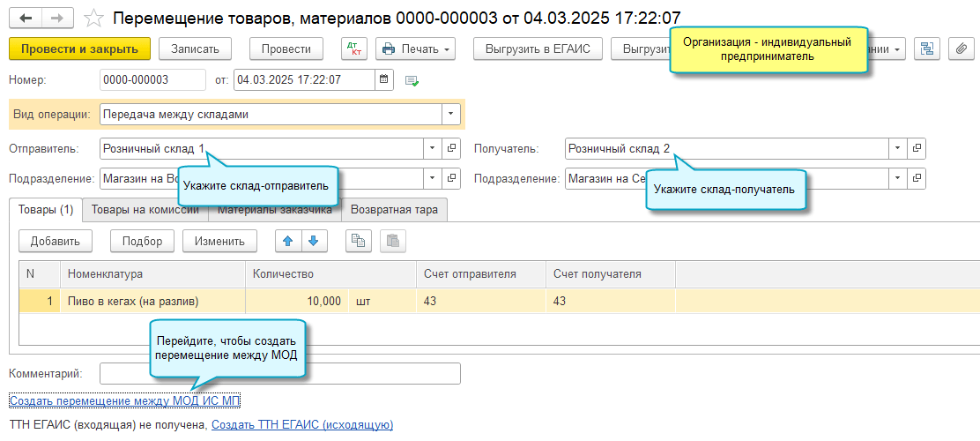Viewport: 980px width, 441px height.
Task: Click Выгрузить в ЕГАИС button
Action: (x=538, y=49)
